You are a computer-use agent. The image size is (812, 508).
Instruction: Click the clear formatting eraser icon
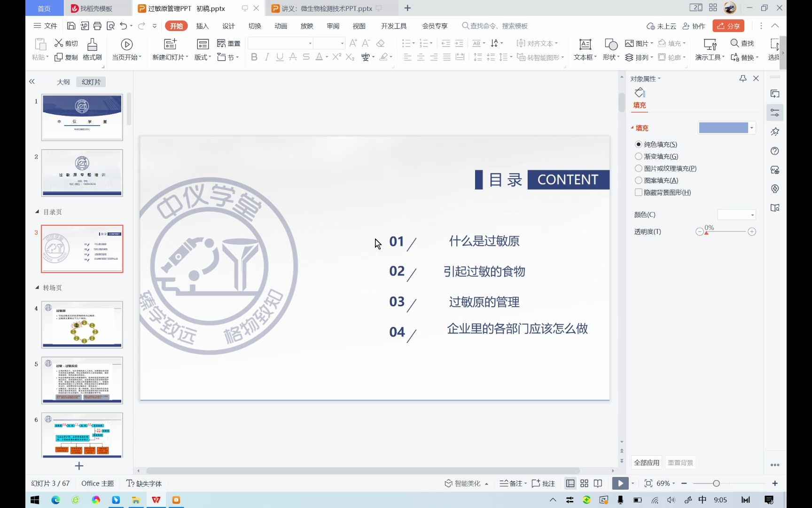point(380,43)
